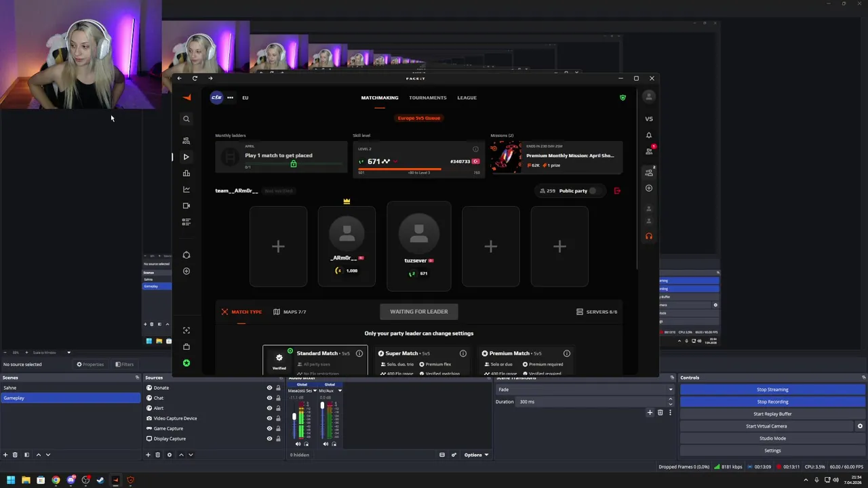
Task: Enable Studio Mode
Action: pos(772,439)
